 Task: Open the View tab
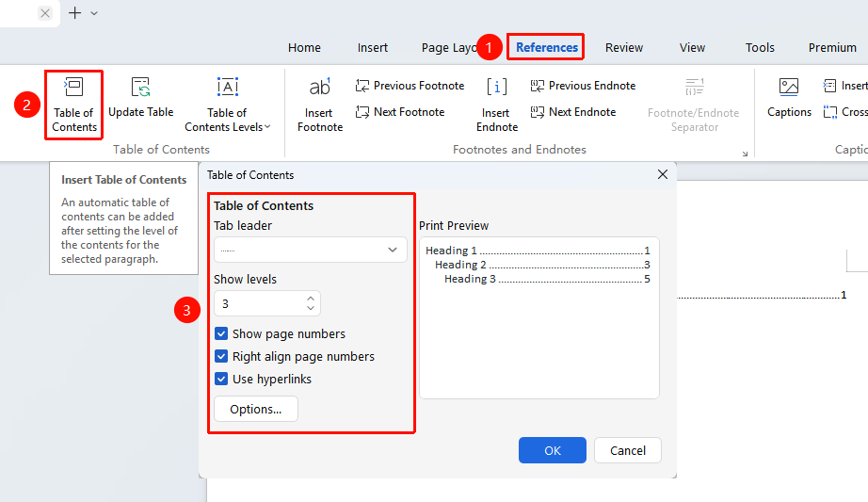(692, 48)
